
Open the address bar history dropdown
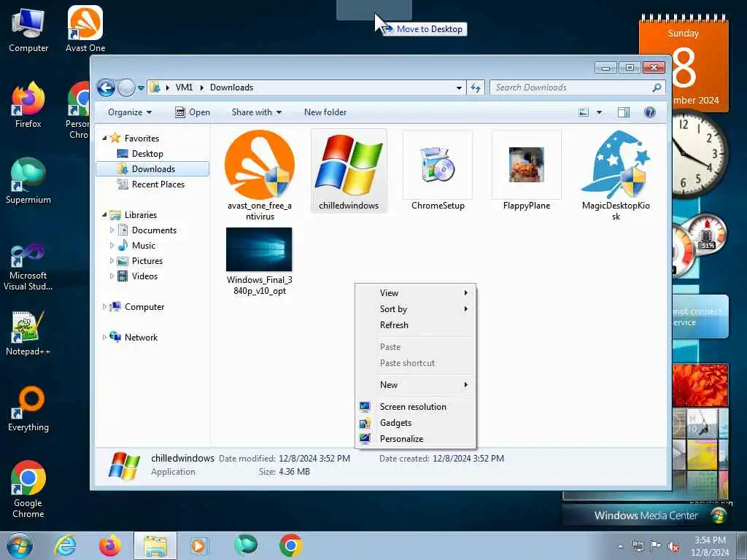pyautogui.click(x=459, y=87)
